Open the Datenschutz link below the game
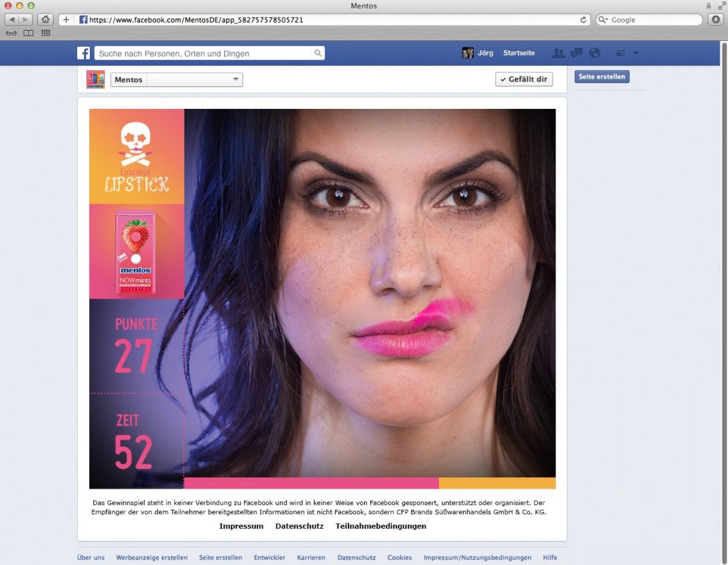This screenshot has height=565, width=728. pos(300,526)
